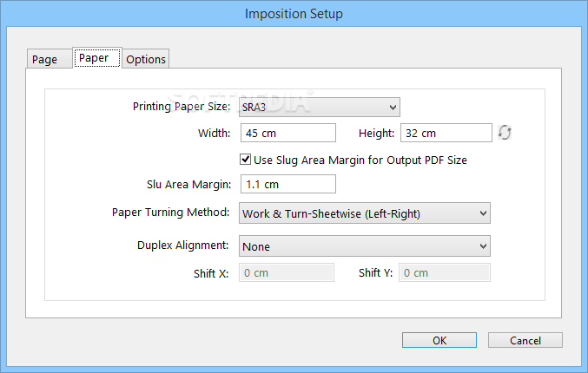Click the Height input field
The height and width of the screenshot is (373, 588).
446,133
